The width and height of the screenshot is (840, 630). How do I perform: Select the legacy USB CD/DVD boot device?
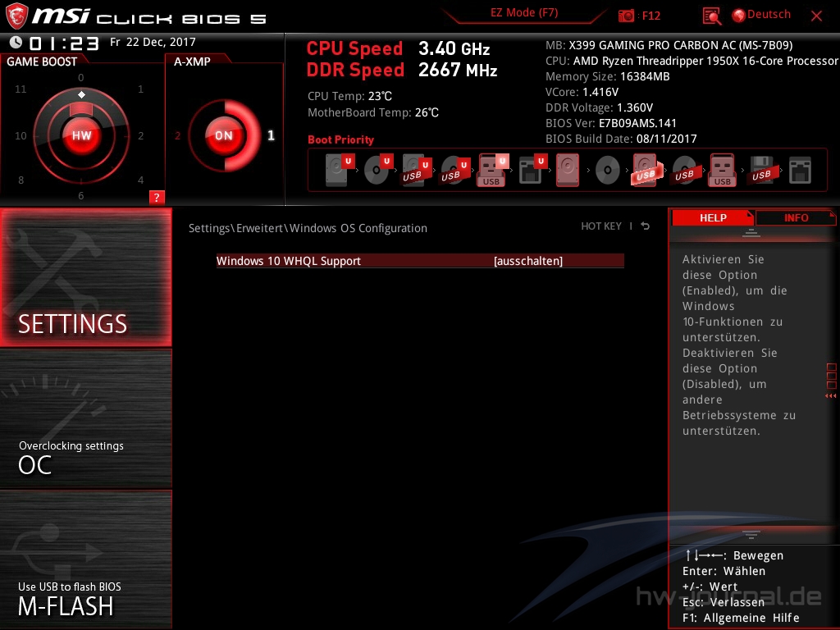click(x=684, y=171)
